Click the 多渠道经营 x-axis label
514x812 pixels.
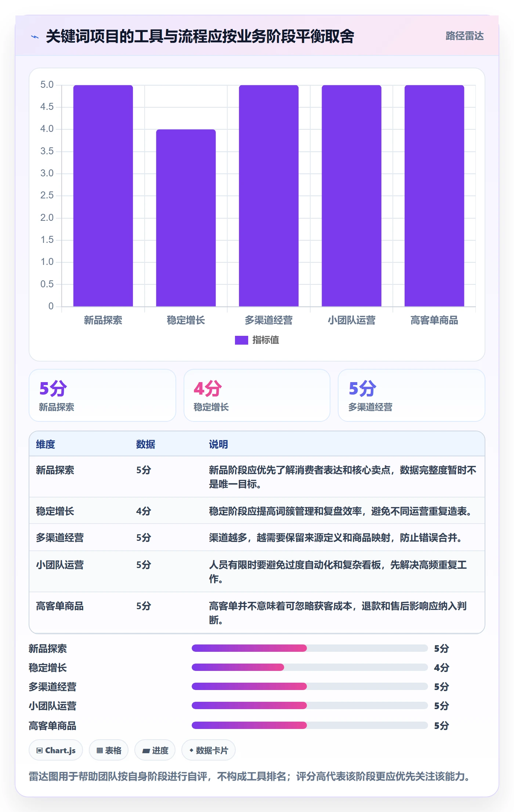point(269,320)
